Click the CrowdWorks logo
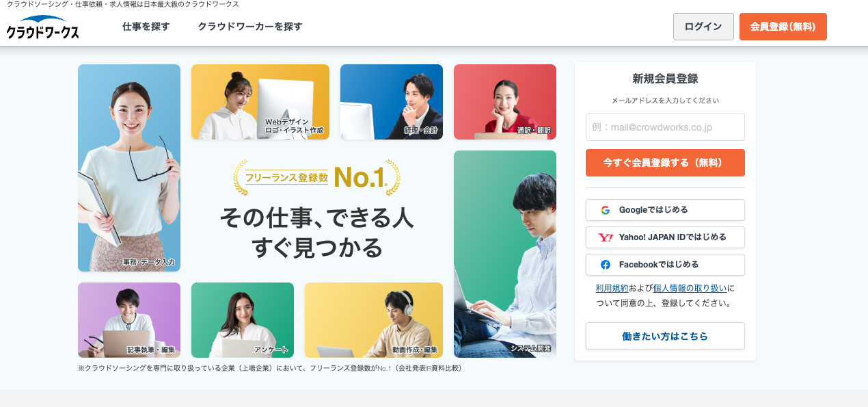This screenshot has height=407, width=868. (42, 27)
